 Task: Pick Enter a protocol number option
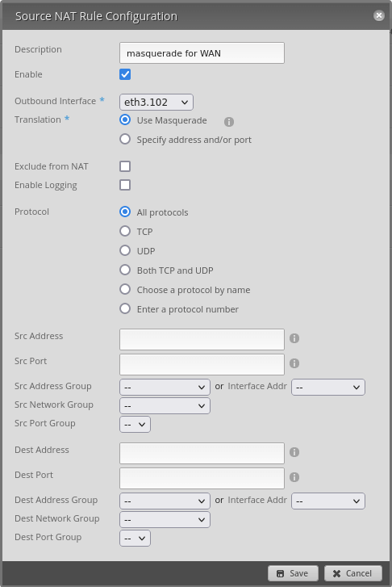[125, 309]
